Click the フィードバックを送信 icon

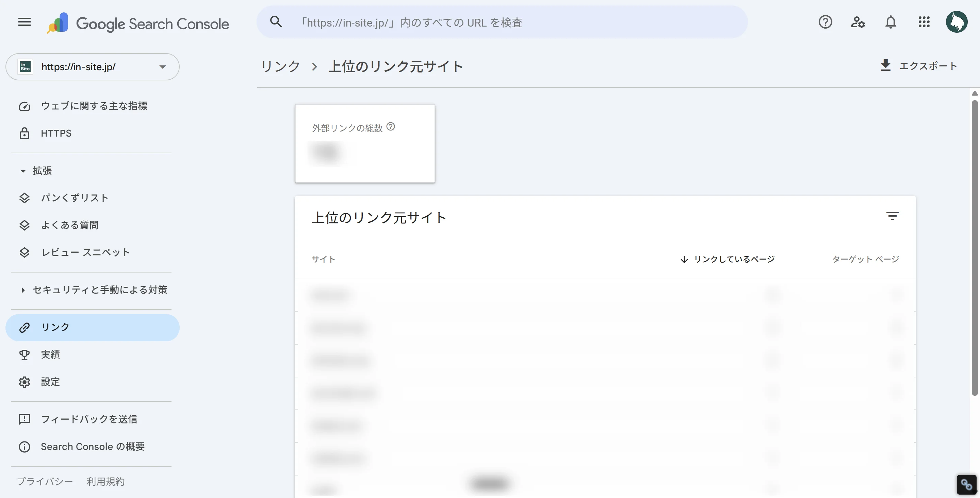(x=24, y=419)
